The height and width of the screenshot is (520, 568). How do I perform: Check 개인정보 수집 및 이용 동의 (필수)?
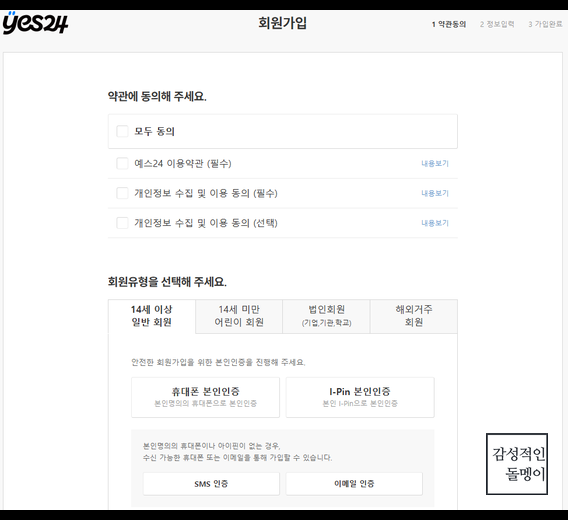tap(122, 193)
